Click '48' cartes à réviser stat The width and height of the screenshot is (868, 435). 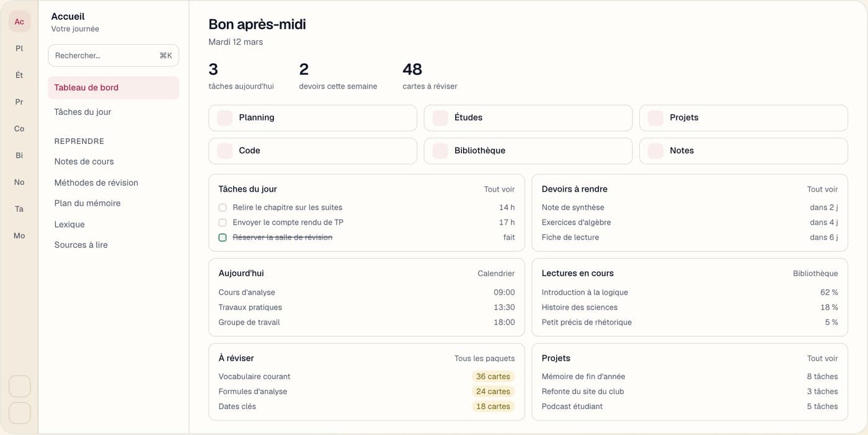click(x=430, y=76)
